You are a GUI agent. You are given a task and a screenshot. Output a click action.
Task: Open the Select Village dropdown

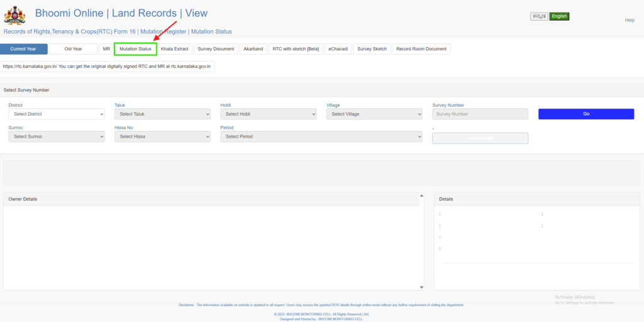tap(374, 114)
